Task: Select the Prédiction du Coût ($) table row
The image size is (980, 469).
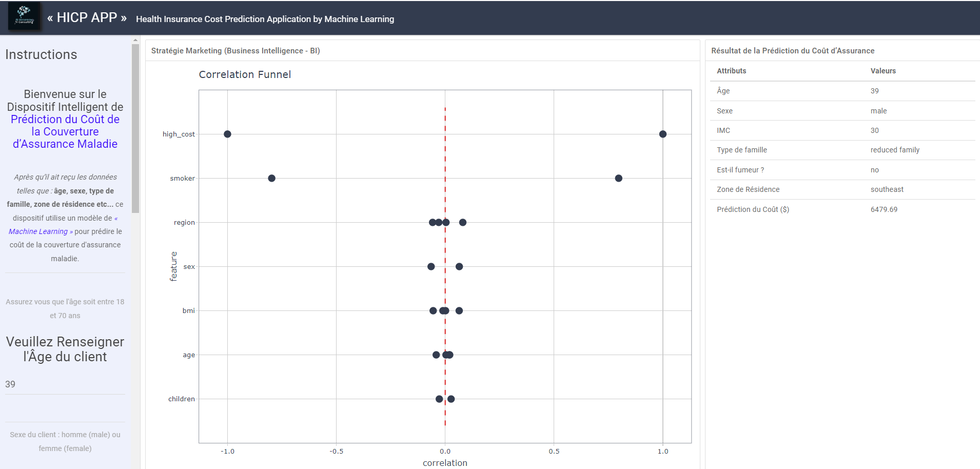Action: (x=841, y=209)
